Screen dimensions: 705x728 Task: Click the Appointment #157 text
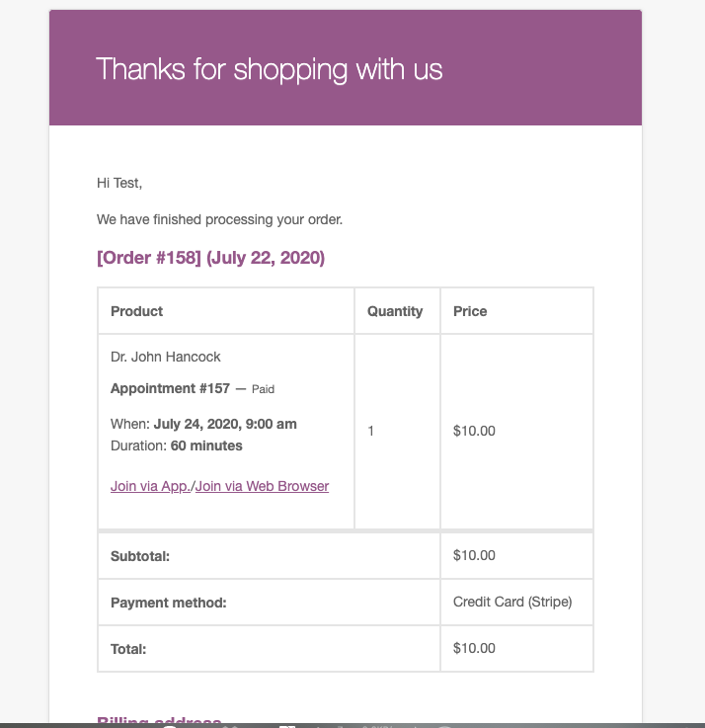coord(171,388)
